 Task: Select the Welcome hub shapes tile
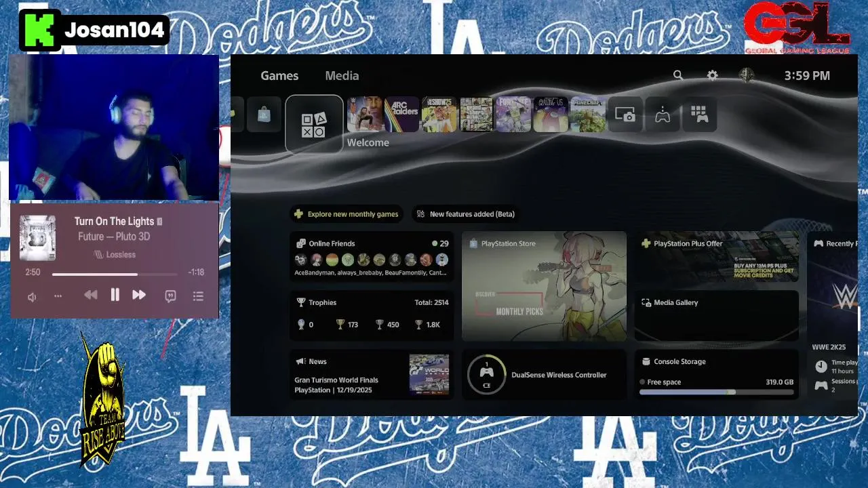[x=314, y=124]
